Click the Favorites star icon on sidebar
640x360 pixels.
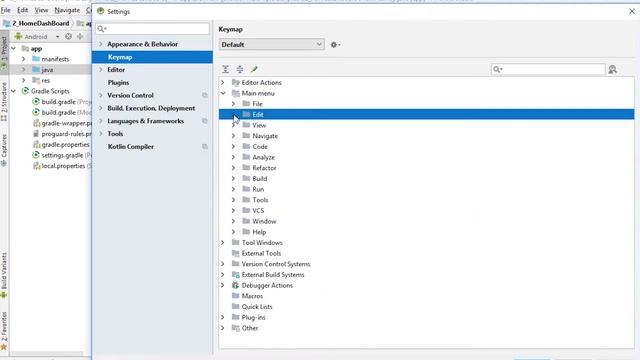pyautogui.click(x=4, y=347)
